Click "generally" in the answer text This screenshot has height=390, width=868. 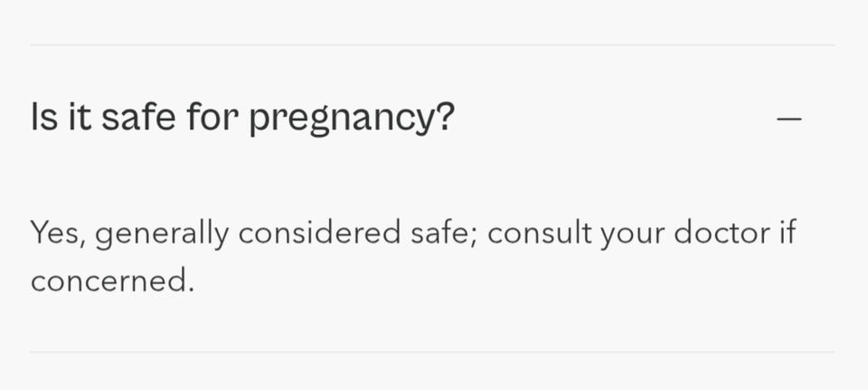[x=162, y=234]
